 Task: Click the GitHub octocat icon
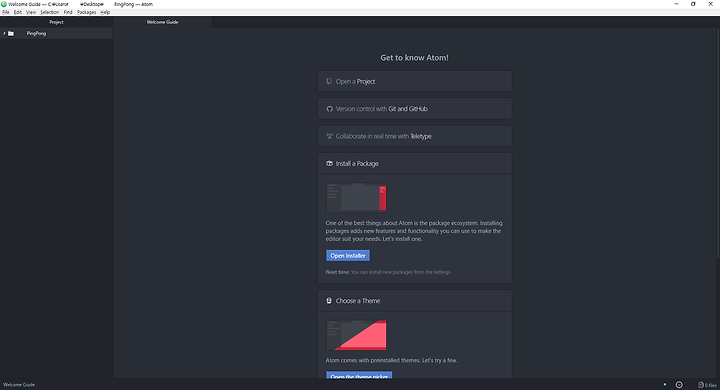(x=329, y=109)
